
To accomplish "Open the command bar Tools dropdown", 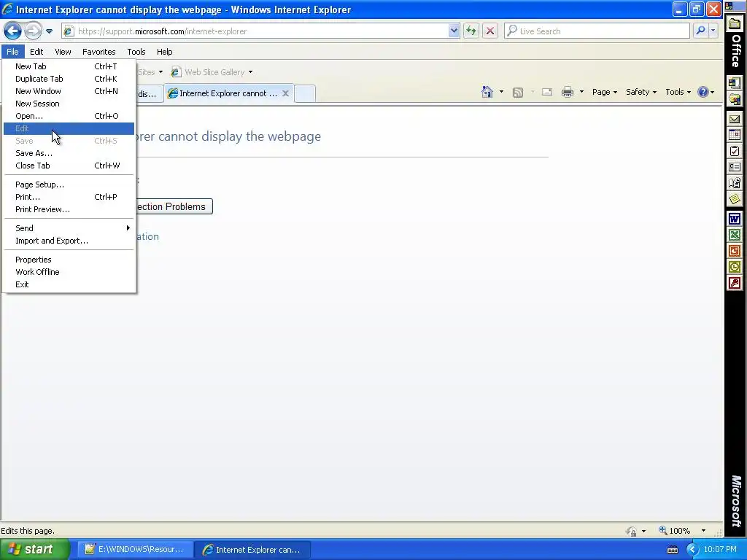I will pyautogui.click(x=678, y=92).
